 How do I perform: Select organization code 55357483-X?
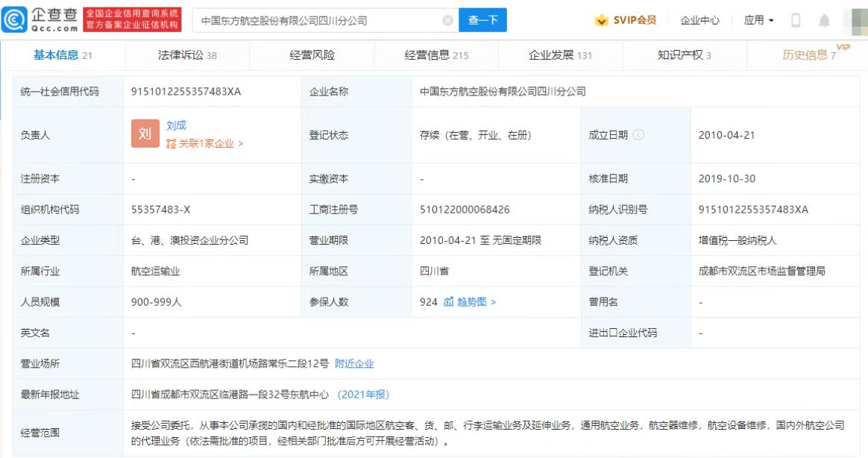(x=160, y=210)
